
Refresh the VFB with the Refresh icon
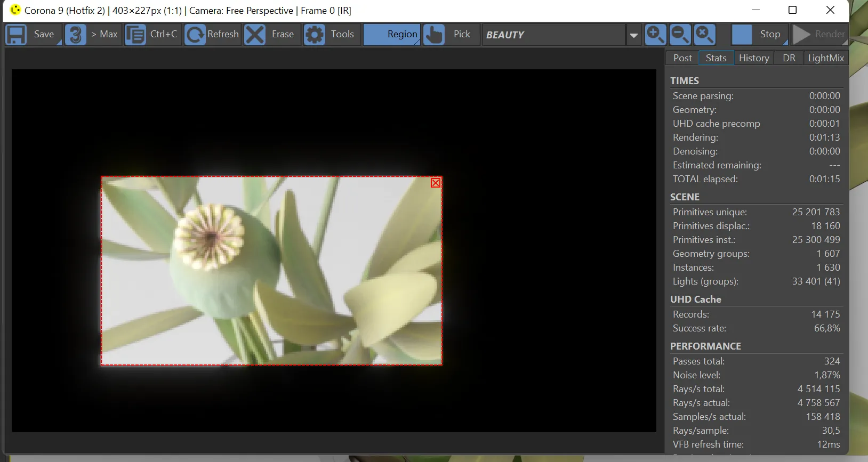(195, 35)
